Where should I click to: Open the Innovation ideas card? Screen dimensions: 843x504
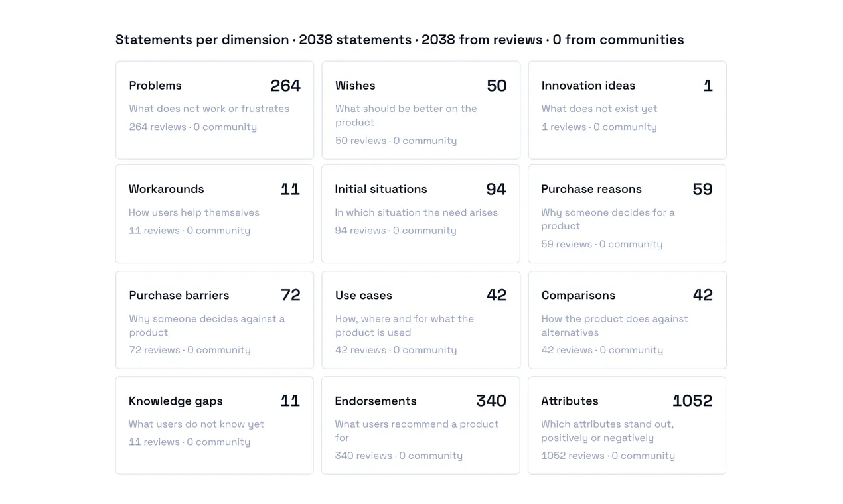pos(627,110)
